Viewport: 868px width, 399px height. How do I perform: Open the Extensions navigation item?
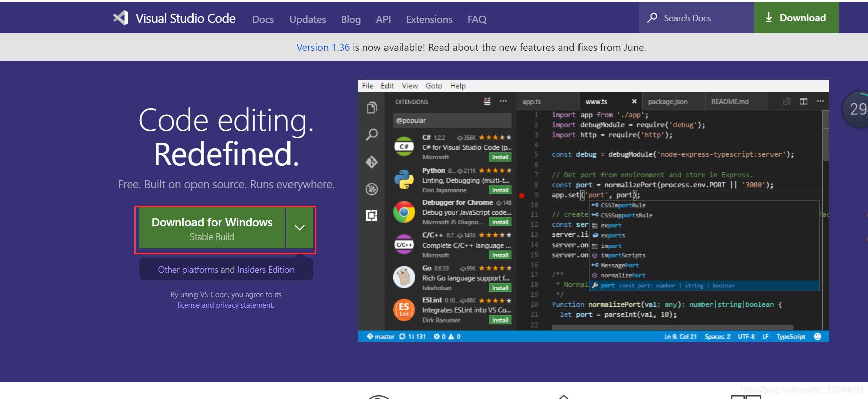429,19
